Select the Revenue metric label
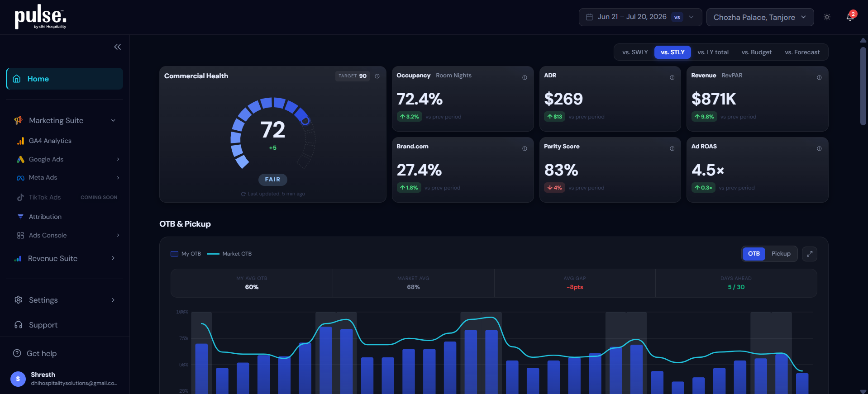The image size is (868, 394). 703,76
